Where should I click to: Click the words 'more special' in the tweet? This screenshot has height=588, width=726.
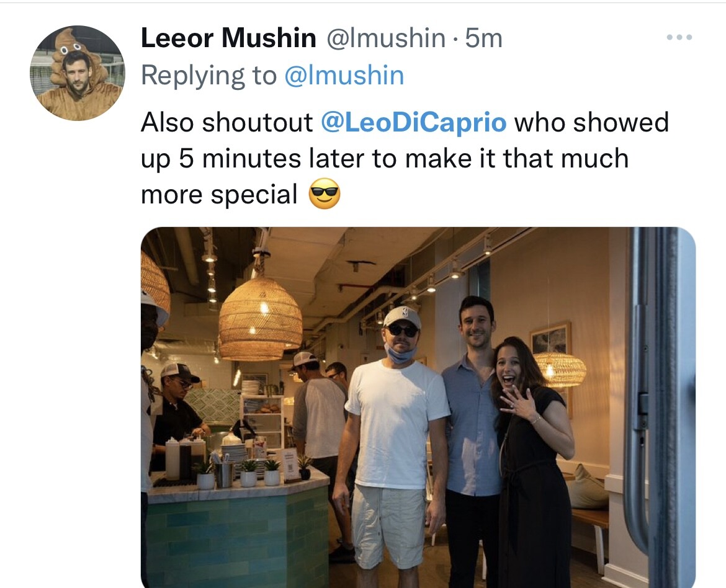point(219,195)
